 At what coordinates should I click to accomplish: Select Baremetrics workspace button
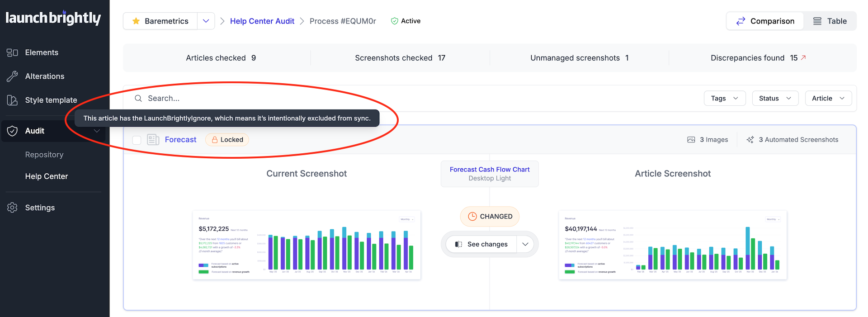click(x=160, y=21)
